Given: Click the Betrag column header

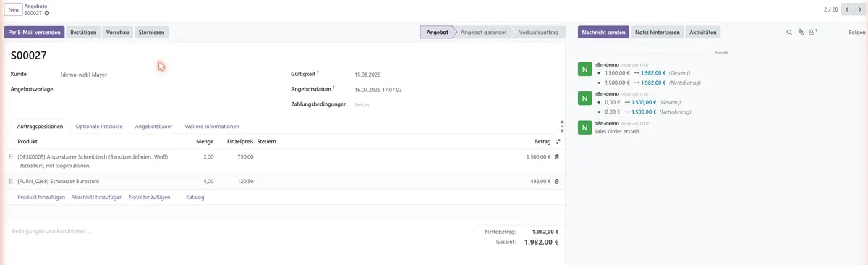Looking at the screenshot, I should [542, 141].
